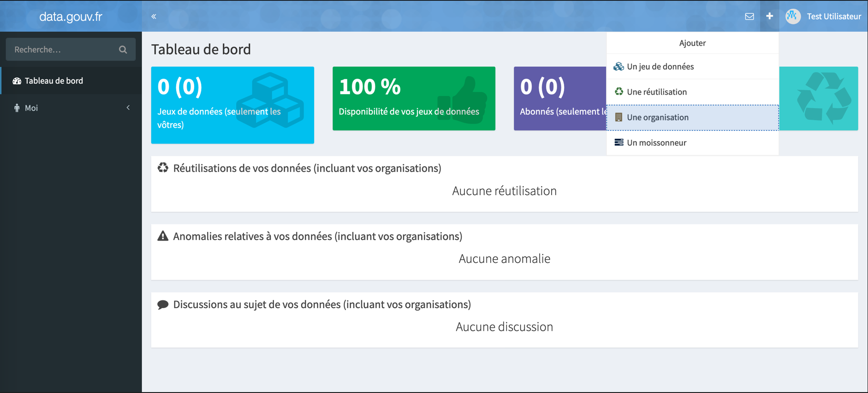Screen dimensions: 868x393
Task: Click the Aucune anomalie text
Action: pyautogui.click(x=504, y=258)
